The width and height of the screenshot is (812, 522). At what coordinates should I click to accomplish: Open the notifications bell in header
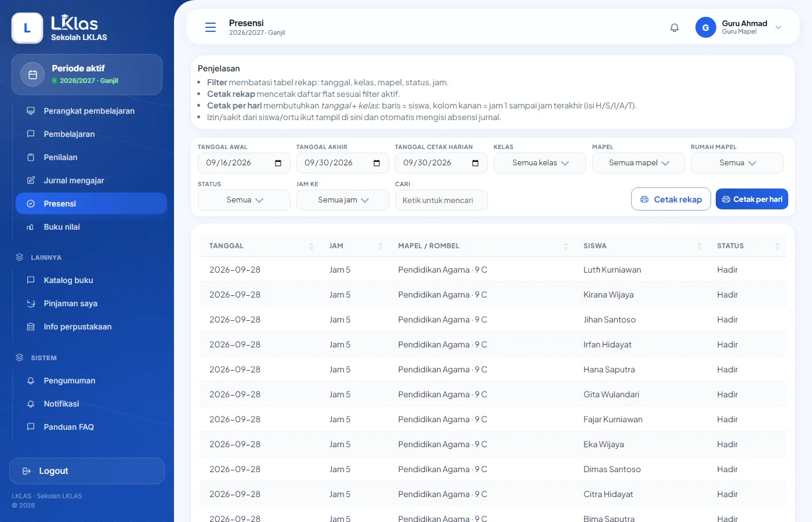tap(675, 27)
